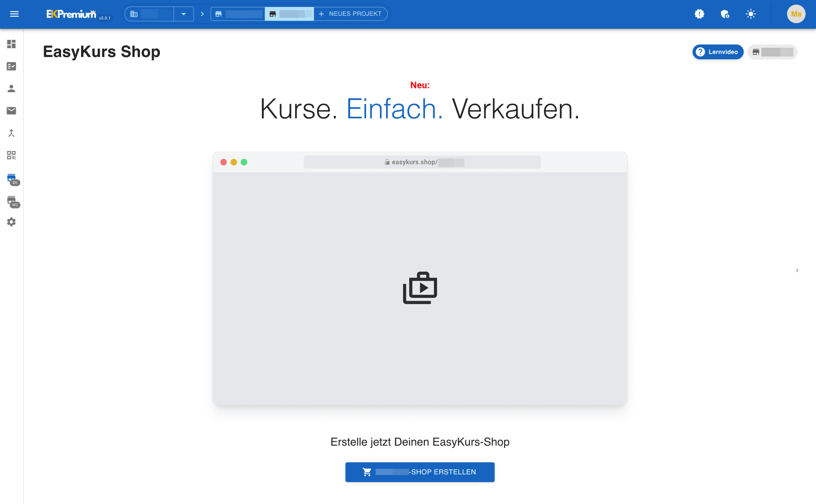This screenshot has height=504, width=816.
Task: Select the funnel/merge icon in the sidebar
Action: click(x=11, y=133)
